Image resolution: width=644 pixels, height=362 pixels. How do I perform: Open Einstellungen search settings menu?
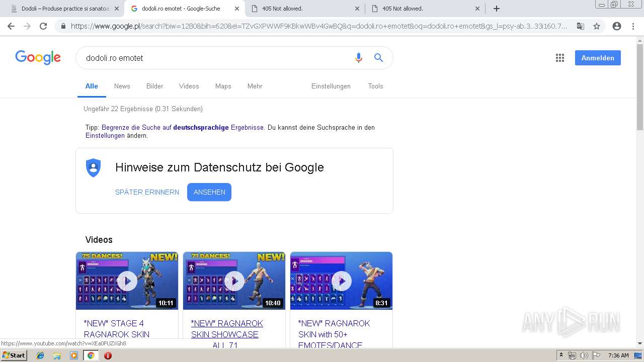pos(331,86)
